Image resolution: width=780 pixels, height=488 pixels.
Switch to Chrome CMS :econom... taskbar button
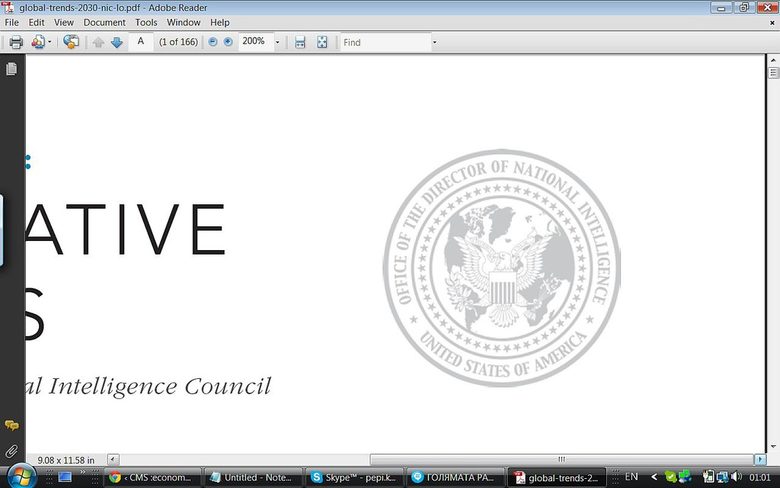coord(152,478)
